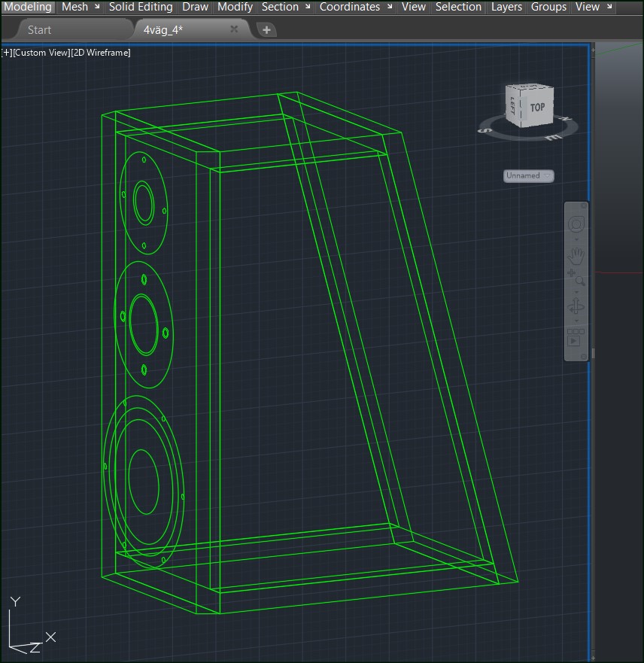Viewport: 644px width, 663px height.
Task: Select the bottom woofer circle on speaker
Action: [144, 481]
